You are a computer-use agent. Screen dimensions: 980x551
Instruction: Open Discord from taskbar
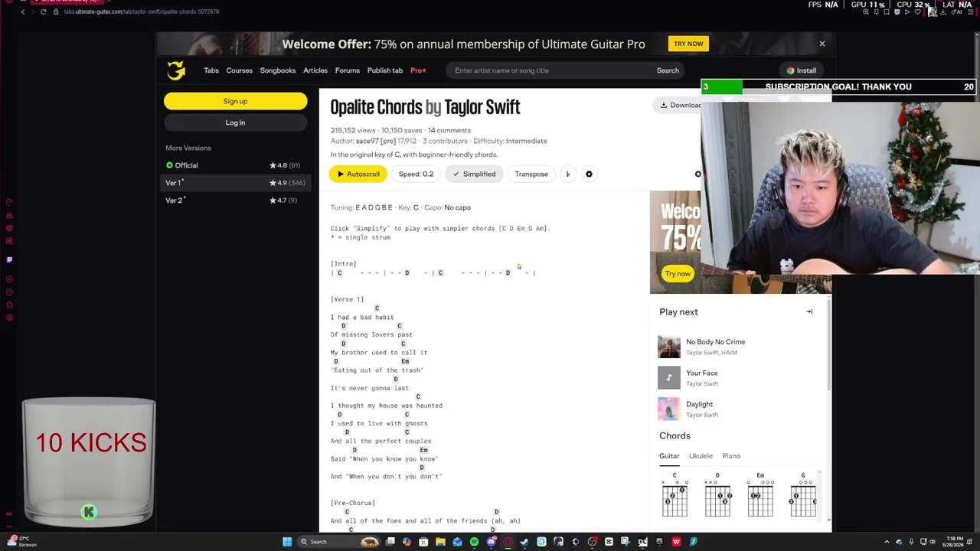pos(492,542)
